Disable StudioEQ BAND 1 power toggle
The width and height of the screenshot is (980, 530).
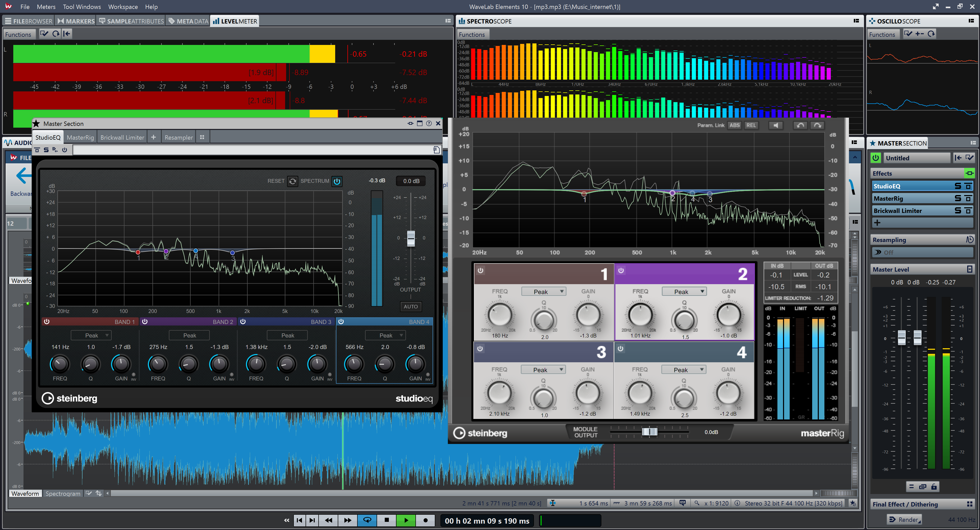[x=46, y=322]
